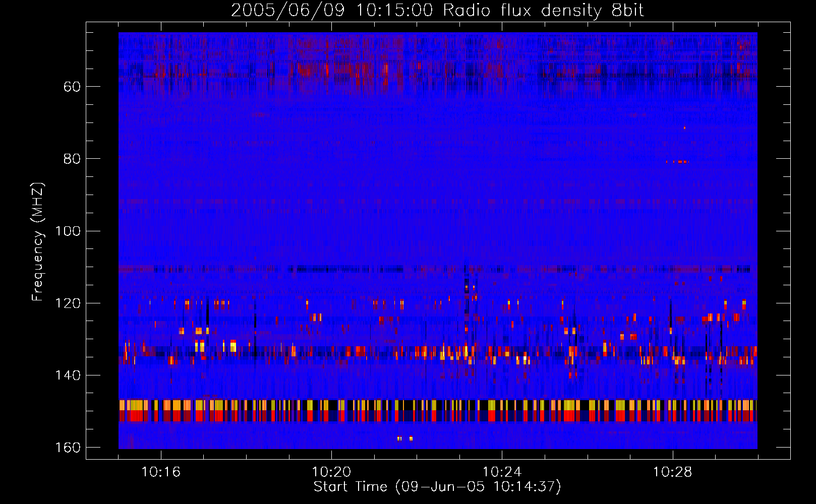Screen dimensions: 816x504
Task: Click the '60' frequency tick label
Action: point(72,87)
